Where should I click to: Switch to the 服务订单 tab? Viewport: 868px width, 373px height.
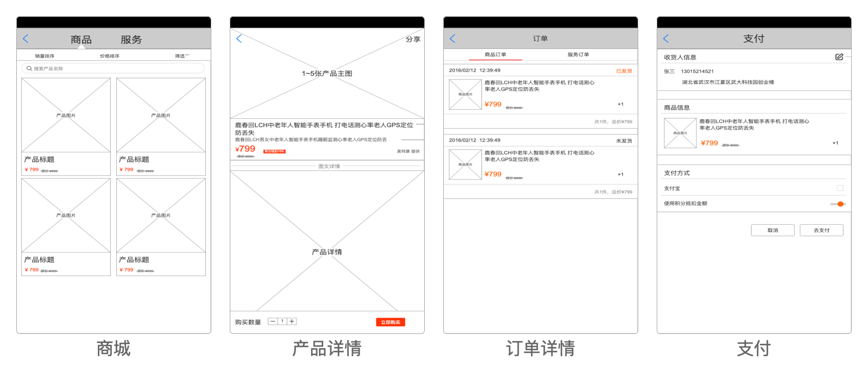coord(578,54)
